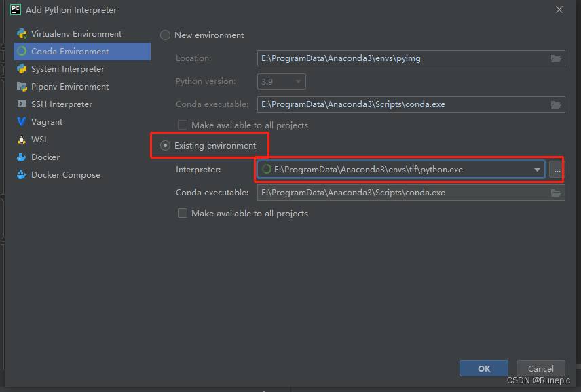Choose Vagrant interpreter type
This screenshot has height=392, width=581.
(82, 122)
